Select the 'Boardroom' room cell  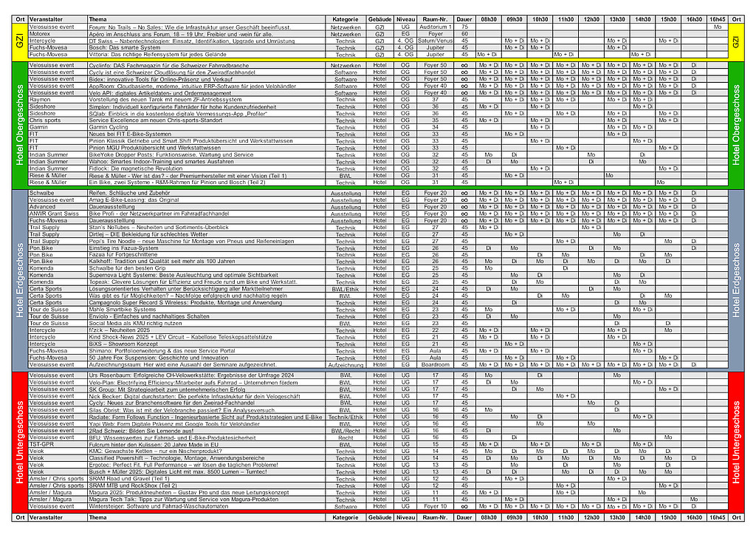tap(436, 365)
